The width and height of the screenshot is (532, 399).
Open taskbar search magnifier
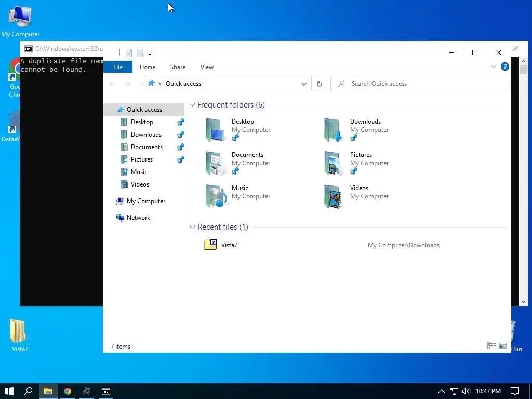point(28,391)
